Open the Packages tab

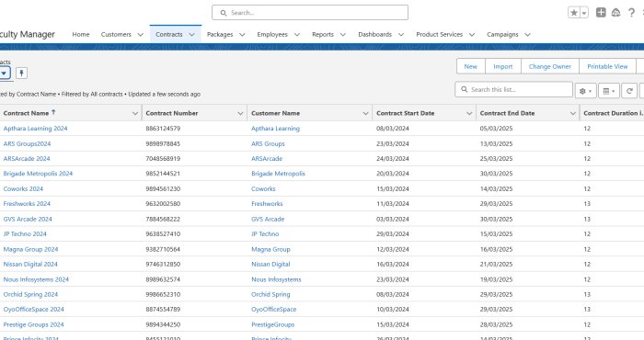(x=220, y=34)
